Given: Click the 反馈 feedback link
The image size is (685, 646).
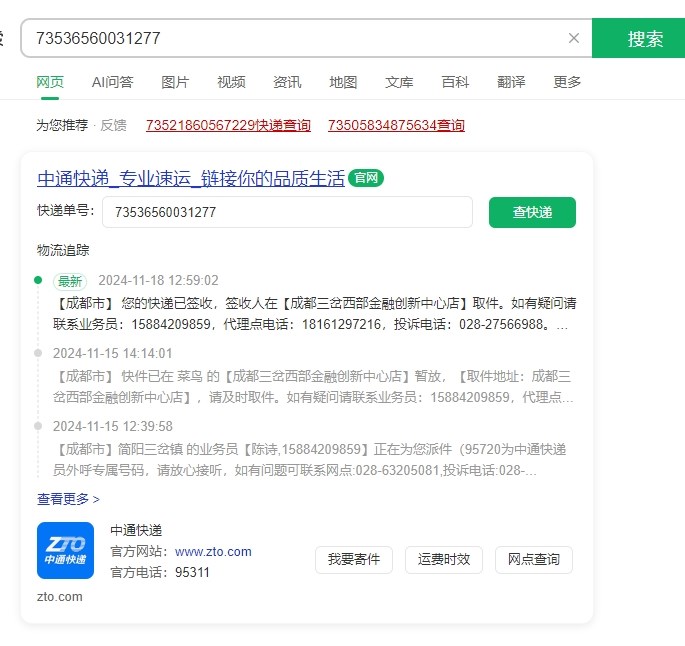Looking at the screenshot, I should click(113, 125).
